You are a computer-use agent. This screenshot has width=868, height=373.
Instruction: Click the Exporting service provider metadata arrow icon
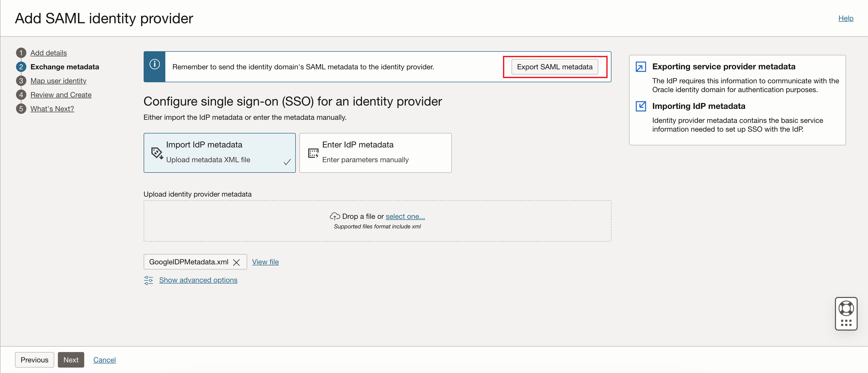click(x=641, y=66)
